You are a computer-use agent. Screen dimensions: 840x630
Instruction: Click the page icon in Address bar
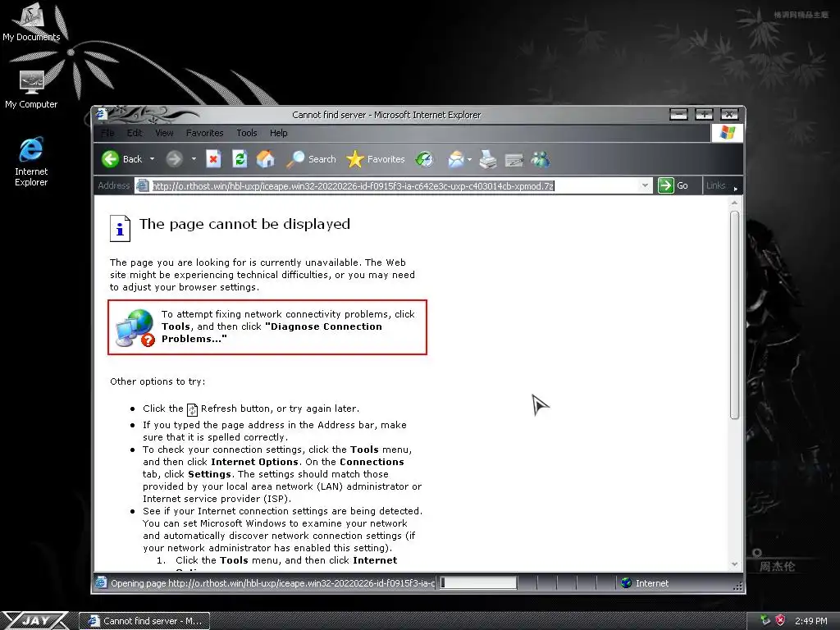pyautogui.click(x=143, y=186)
